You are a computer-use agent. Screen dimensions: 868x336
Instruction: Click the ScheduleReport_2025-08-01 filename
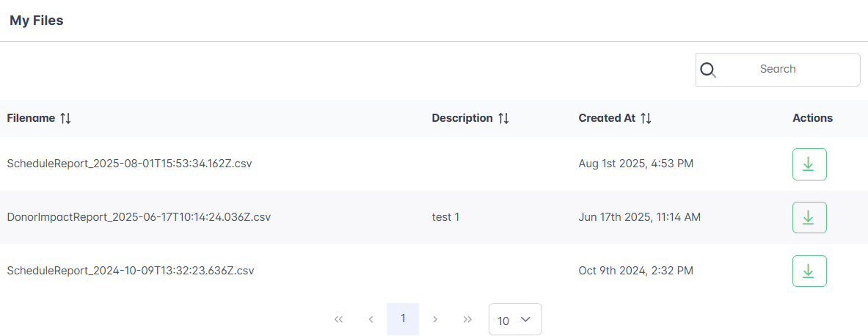(129, 164)
